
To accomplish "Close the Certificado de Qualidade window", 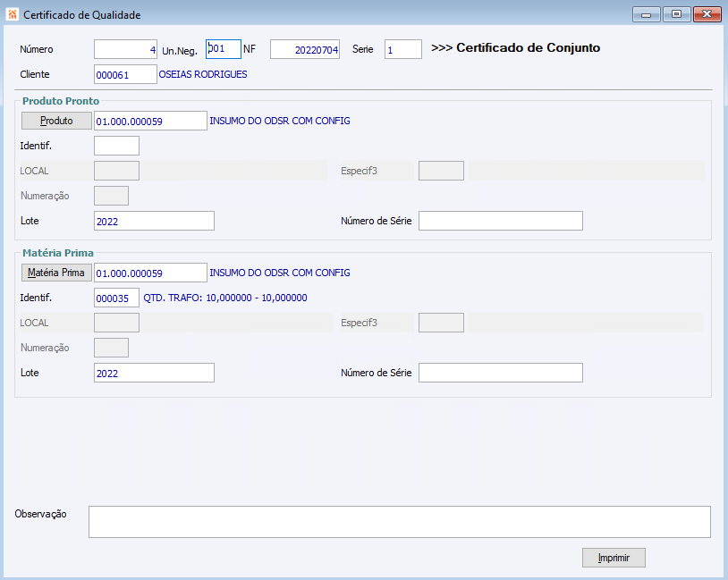I will [x=707, y=14].
